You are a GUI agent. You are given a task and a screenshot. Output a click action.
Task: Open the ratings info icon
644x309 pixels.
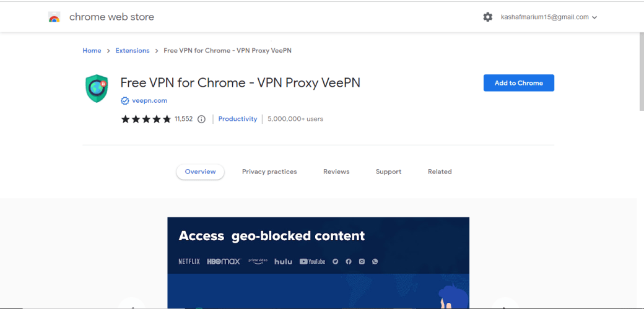click(x=201, y=119)
